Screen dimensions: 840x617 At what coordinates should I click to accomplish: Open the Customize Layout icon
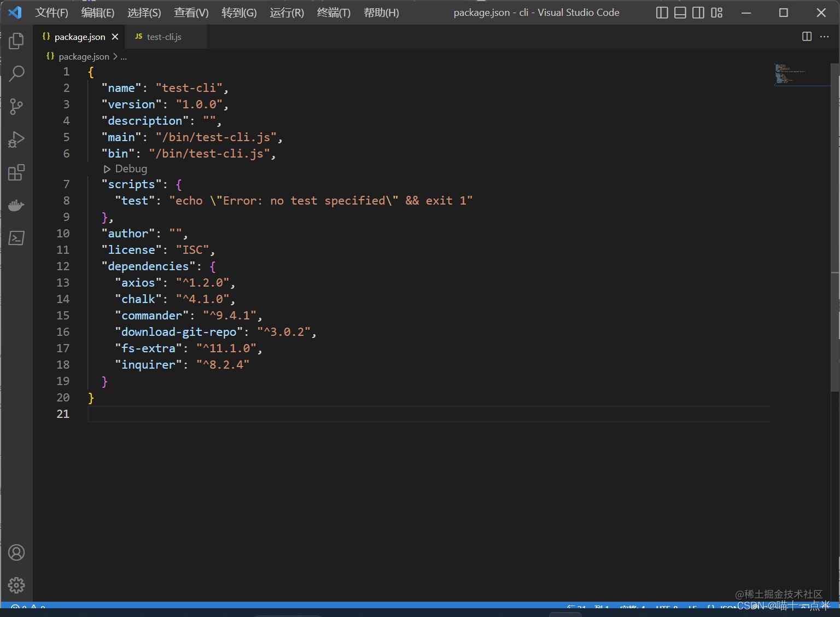(x=717, y=13)
